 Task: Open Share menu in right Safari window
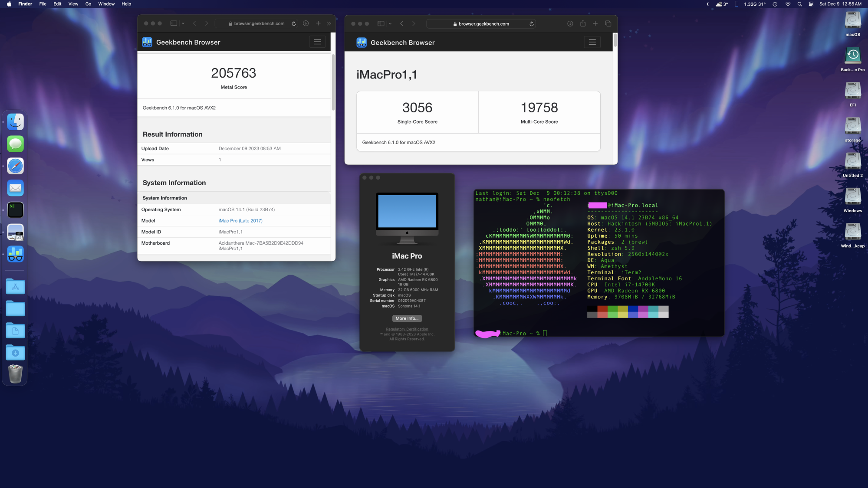point(583,24)
